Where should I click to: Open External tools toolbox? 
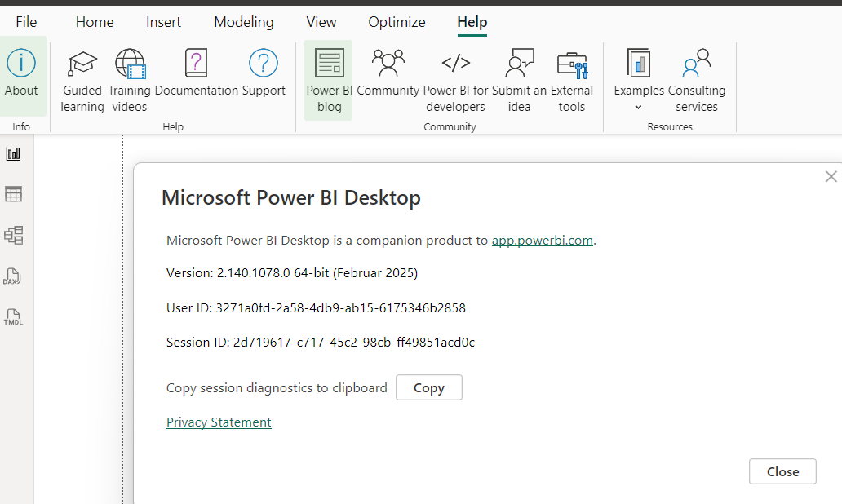571,81
